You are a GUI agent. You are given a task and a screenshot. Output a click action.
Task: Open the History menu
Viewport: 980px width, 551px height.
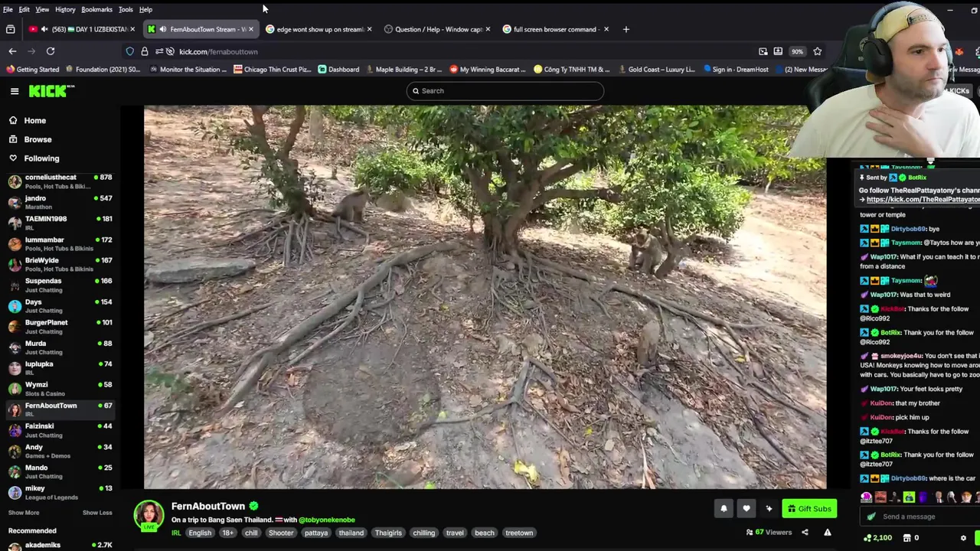65,9
